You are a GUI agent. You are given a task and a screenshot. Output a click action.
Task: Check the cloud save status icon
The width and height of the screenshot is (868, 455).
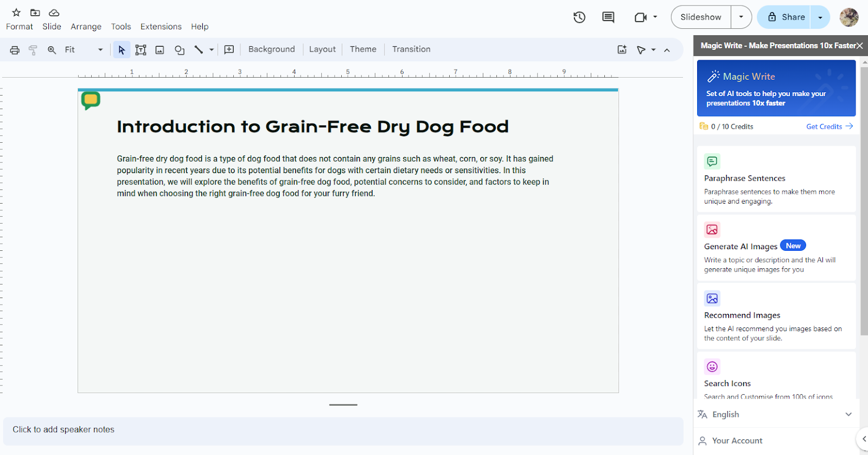54,12
